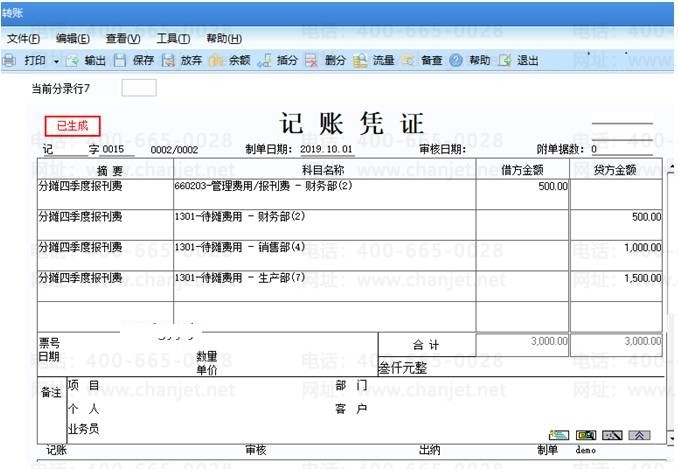678x469 pixels.
Task: Click the summary cell of the 660203 row
Action: [x=105, y=195]
